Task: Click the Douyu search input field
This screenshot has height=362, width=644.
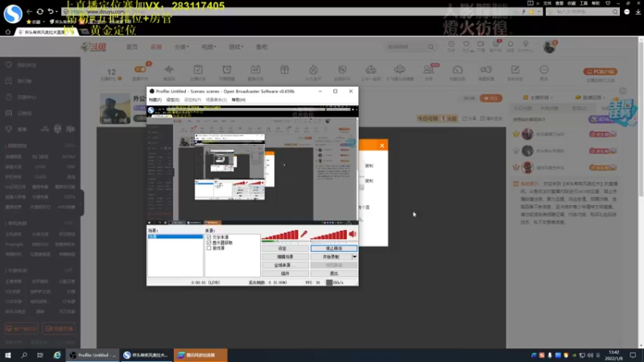Action: point(406,47)
